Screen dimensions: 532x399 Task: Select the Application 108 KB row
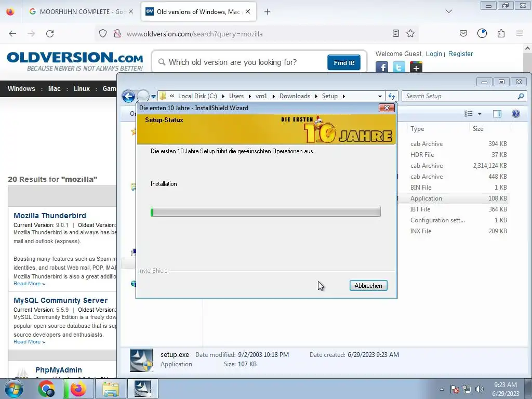tap(453, 198)
